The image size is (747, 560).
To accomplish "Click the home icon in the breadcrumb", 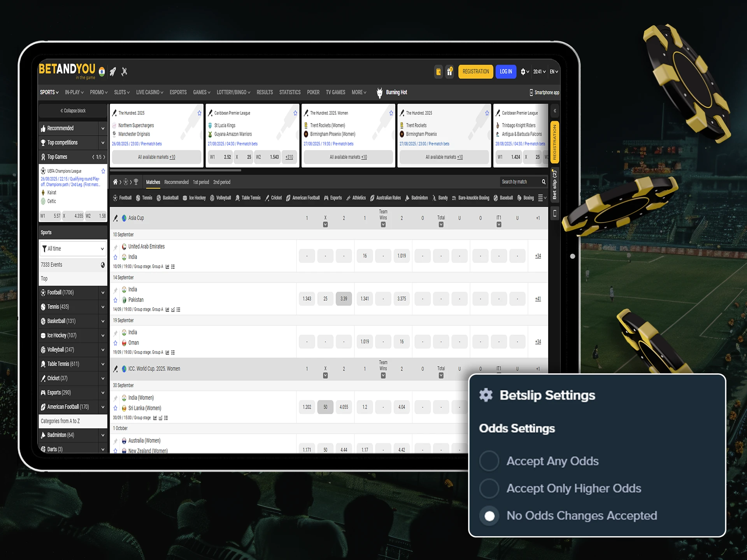I will coord(115,182).
